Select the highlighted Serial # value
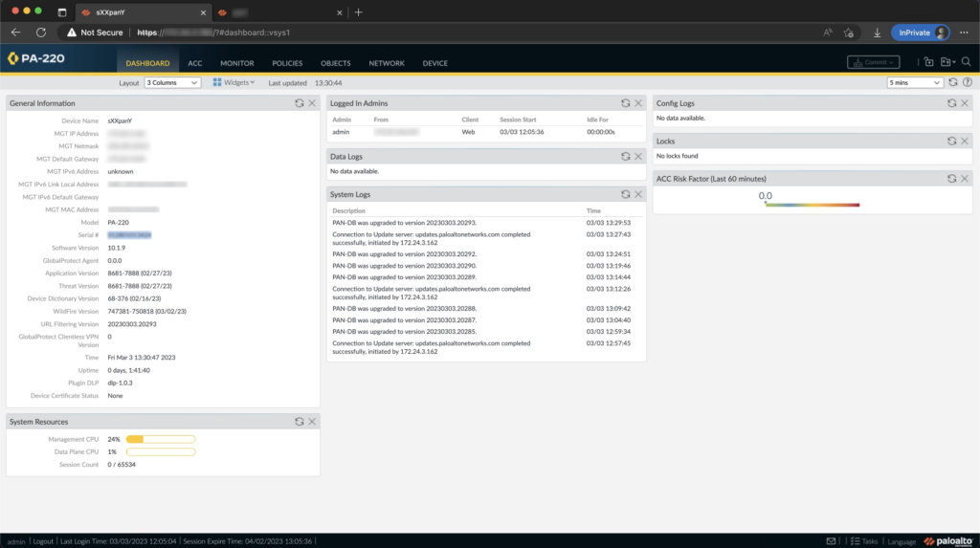This screenshot has height=548, width=980. tap(129, 235)
